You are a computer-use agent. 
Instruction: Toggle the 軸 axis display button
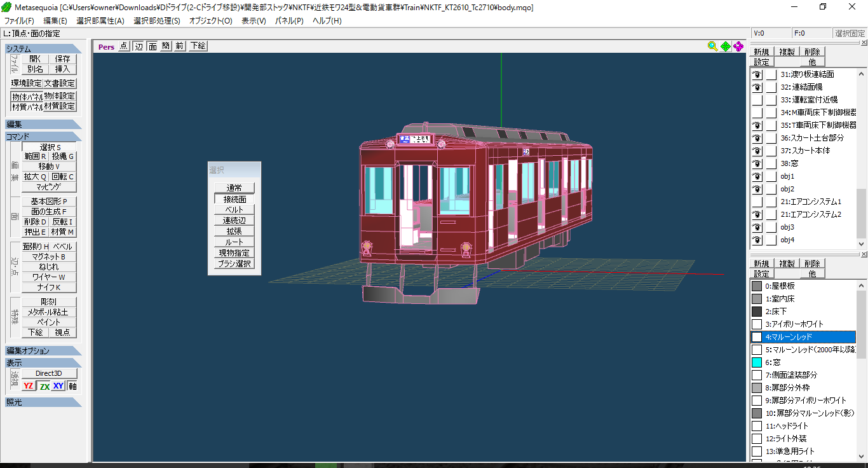point(72,386)
